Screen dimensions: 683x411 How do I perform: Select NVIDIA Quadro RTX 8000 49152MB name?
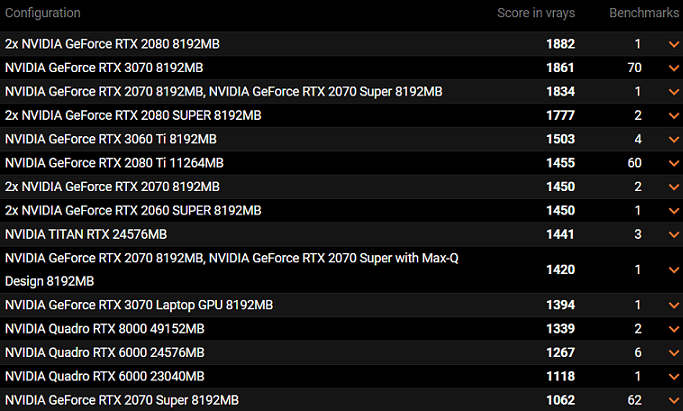(105, 329)
